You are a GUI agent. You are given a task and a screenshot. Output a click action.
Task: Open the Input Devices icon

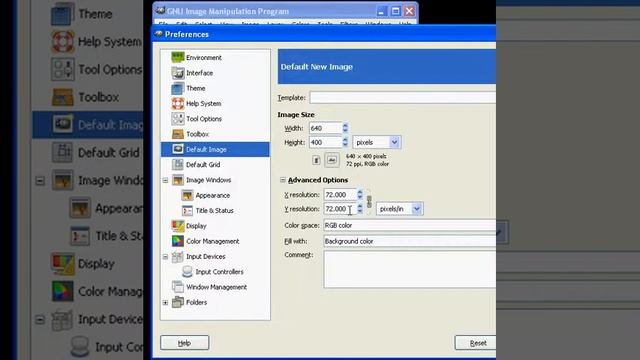(x=178, y=256)
